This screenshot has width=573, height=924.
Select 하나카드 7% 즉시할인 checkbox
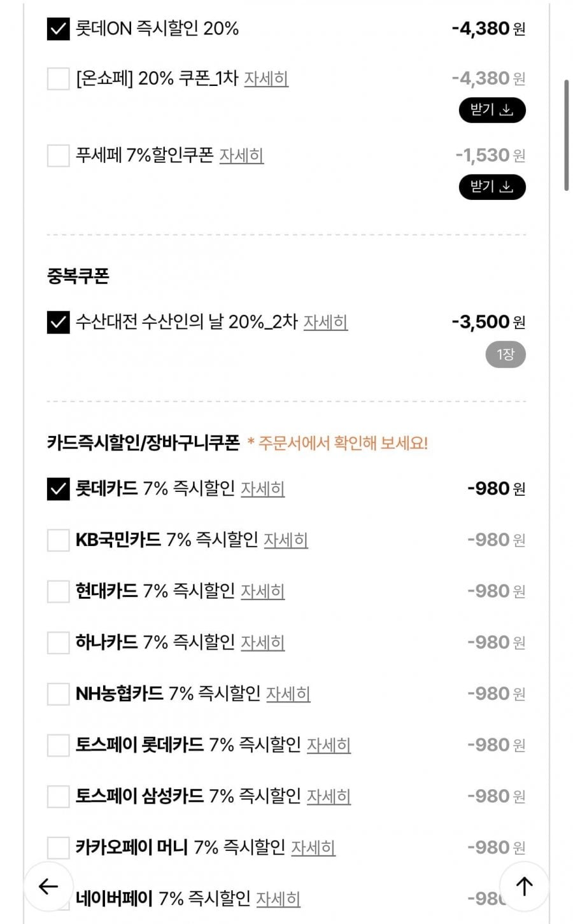(58, 643)
